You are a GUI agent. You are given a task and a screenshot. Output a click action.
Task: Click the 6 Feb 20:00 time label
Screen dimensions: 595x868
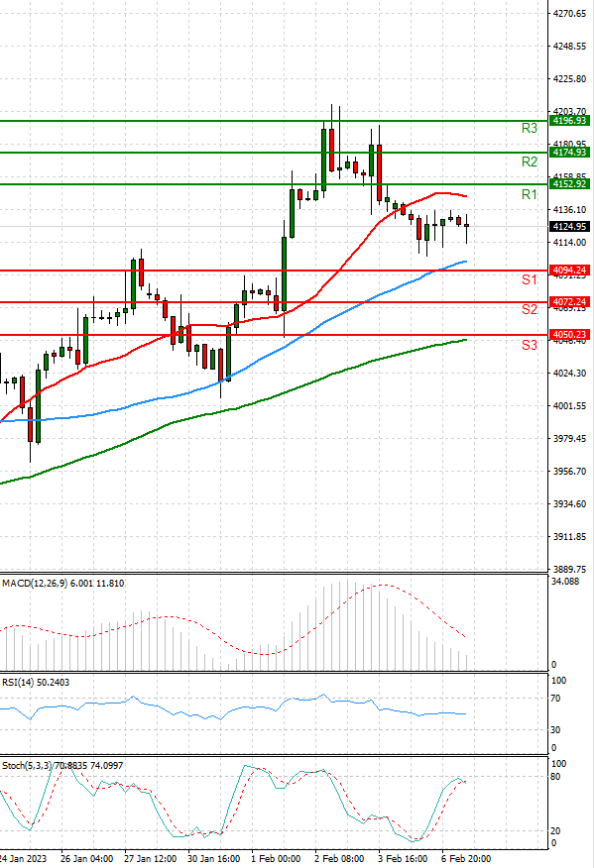[466, 859]
